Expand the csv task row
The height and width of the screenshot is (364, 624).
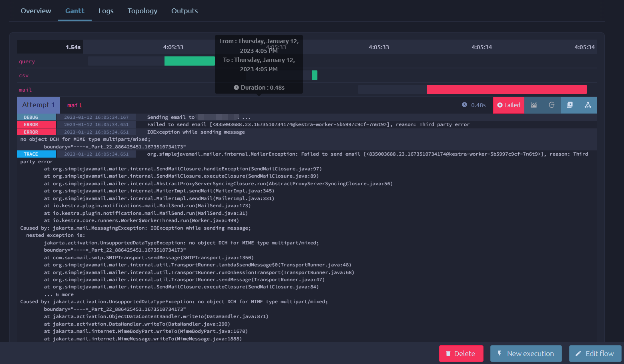24,75
